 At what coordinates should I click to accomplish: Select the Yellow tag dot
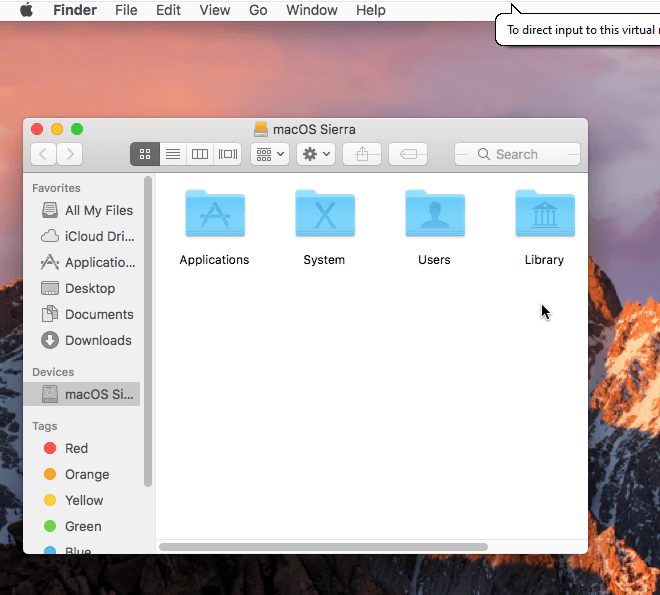pos(50,500)
